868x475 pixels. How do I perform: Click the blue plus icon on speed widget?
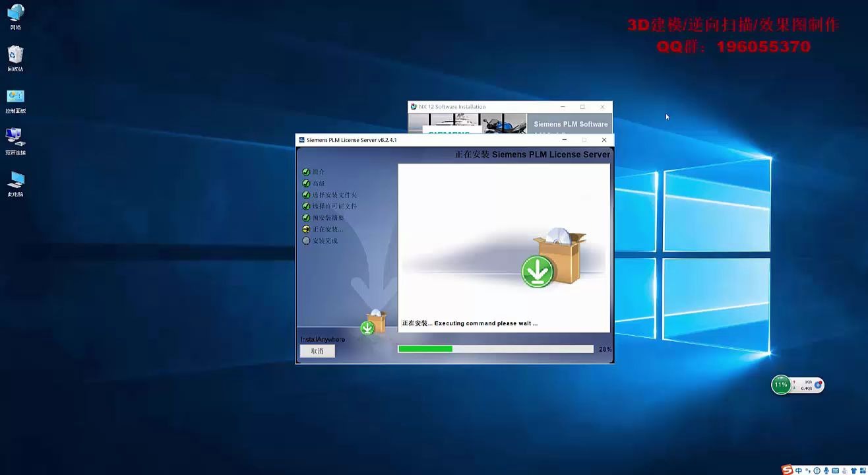(819, 385)
